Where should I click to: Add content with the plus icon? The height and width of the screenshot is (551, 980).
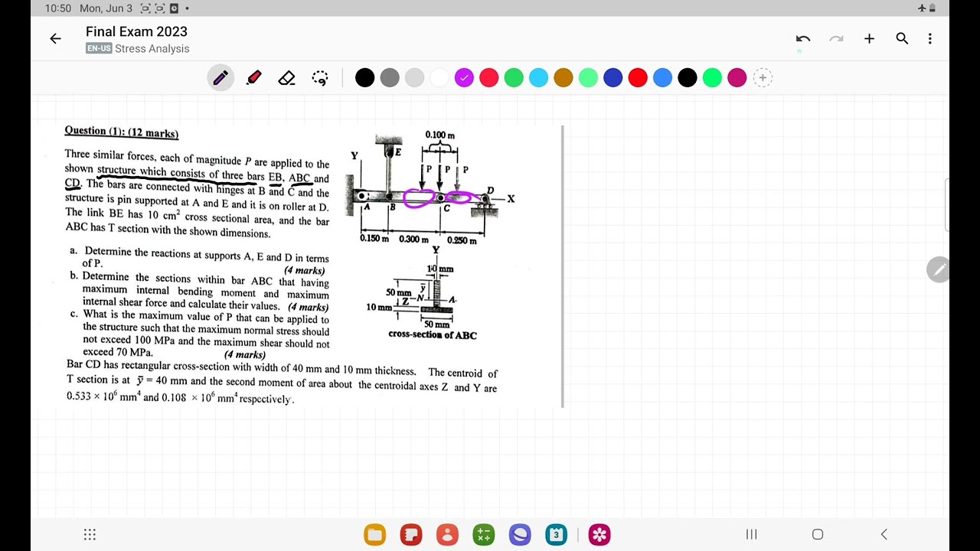[869, 39]
